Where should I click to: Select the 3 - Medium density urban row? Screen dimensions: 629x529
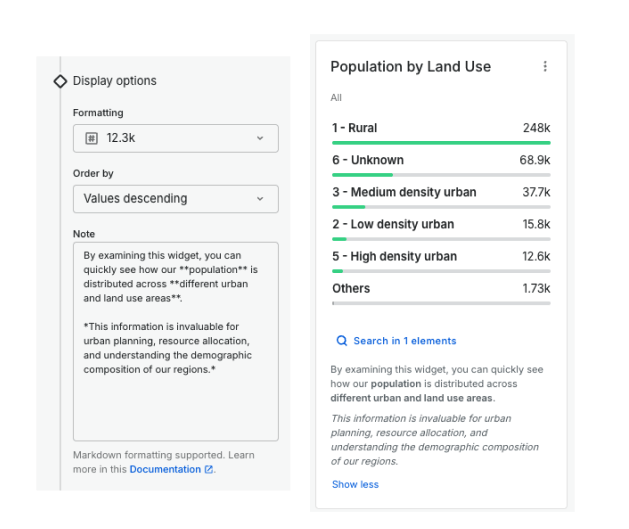point(440,192)
